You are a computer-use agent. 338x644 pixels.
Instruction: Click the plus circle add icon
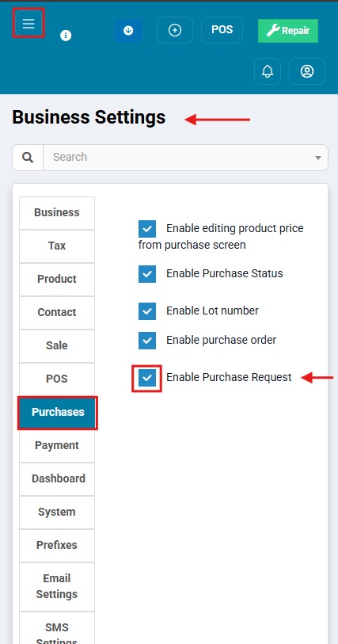click(175, 30)
